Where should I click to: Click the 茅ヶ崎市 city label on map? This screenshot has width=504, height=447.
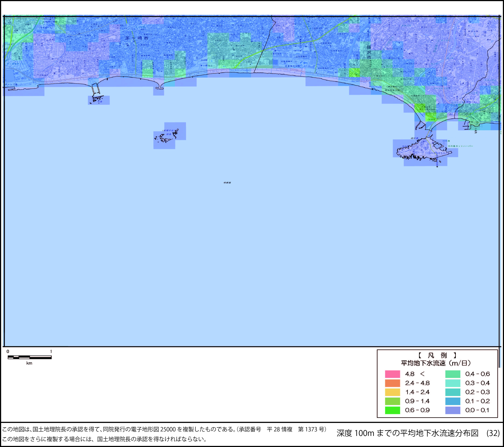click(137, 38)
